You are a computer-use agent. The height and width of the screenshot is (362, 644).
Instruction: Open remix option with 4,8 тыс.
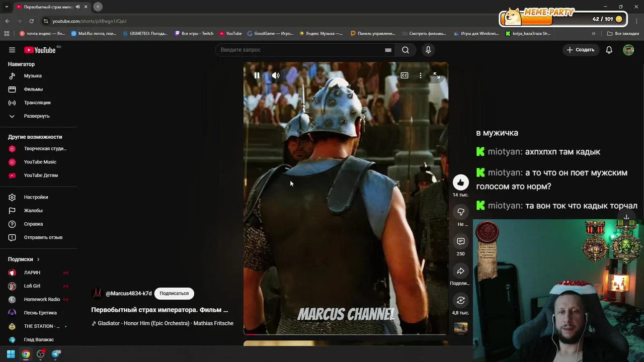point(461,300)
